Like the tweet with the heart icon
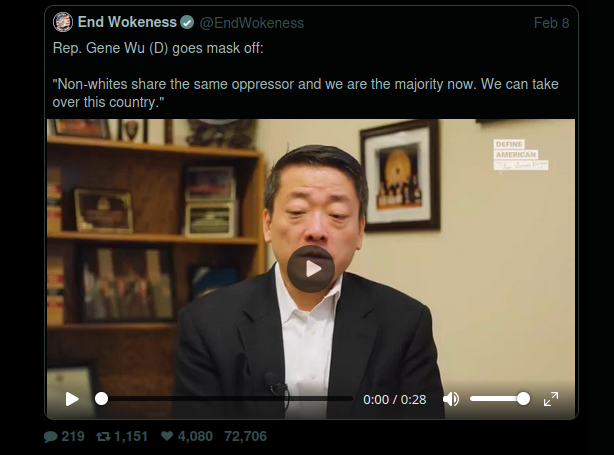The width and height of the screenshot is (614, 455). pyautogui.click(x=167, y=436)
